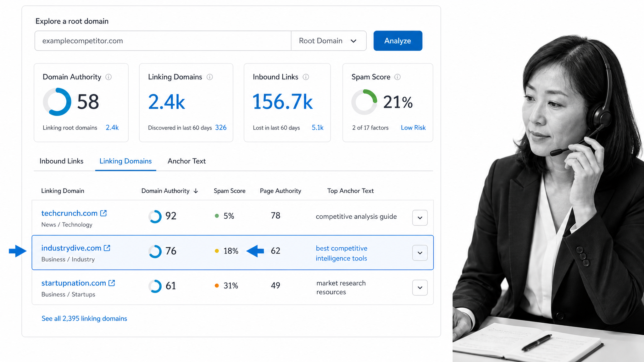Screen dimensions: 644x362
Task: Open the startupnation.com link
Action: pos(74,283)
